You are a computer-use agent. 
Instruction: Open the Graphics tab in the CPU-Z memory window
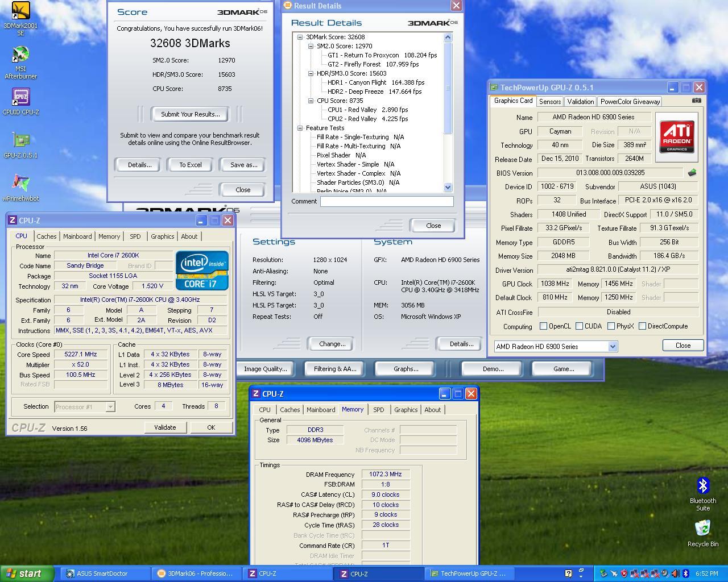pos(406,410)
